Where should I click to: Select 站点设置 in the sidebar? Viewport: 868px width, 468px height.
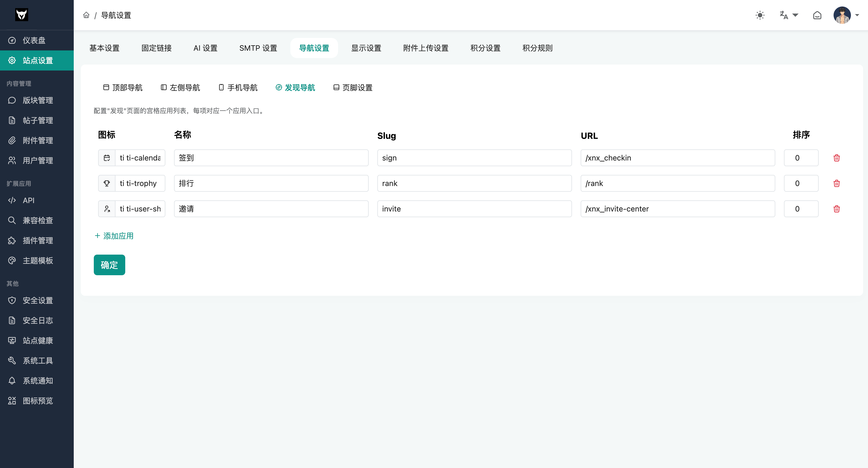(x=37, y=60)
